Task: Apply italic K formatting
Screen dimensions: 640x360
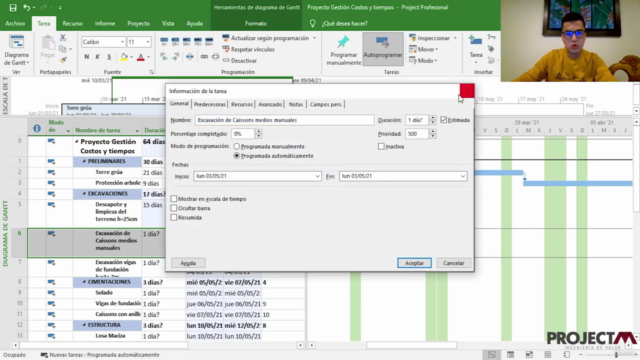Action: pos(98,57)
